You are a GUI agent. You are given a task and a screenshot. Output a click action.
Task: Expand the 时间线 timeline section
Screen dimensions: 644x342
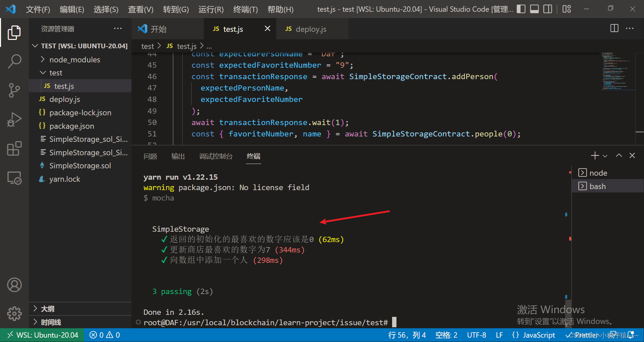click(80, 322)
